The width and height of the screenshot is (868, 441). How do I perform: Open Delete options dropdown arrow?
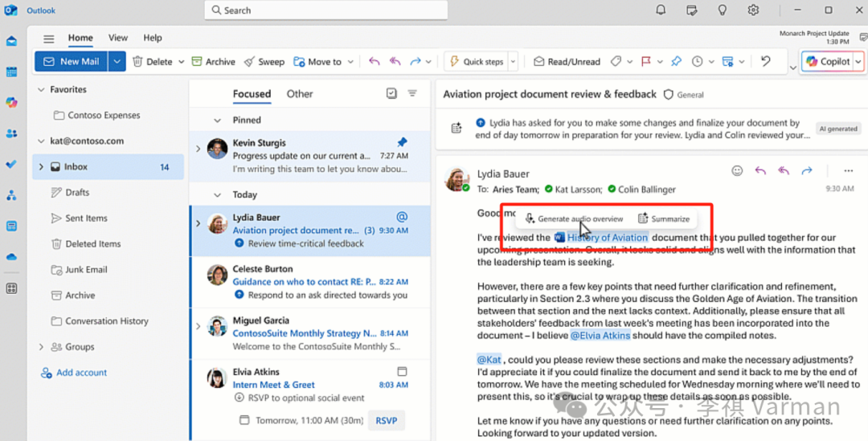point(181,62)
